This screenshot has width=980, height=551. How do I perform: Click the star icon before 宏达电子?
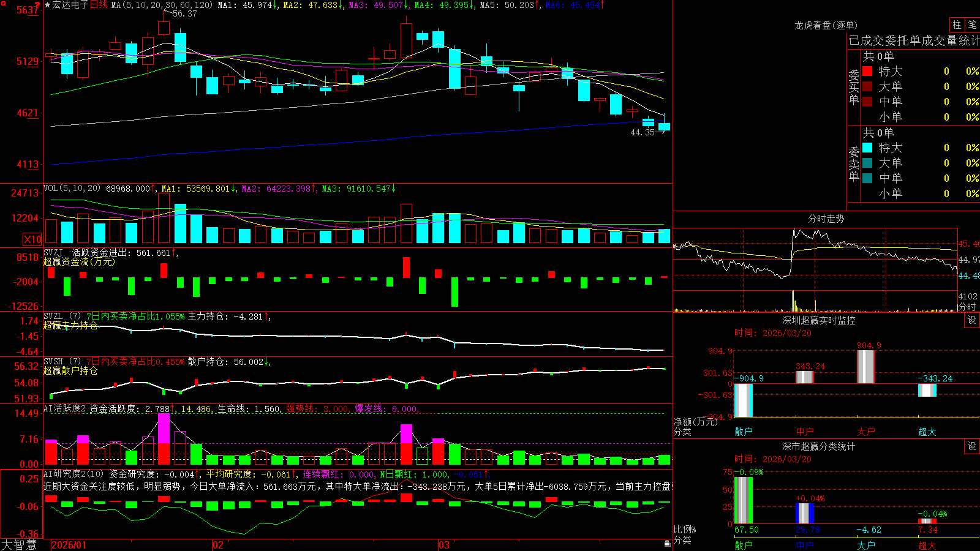(x=48, y=5)
